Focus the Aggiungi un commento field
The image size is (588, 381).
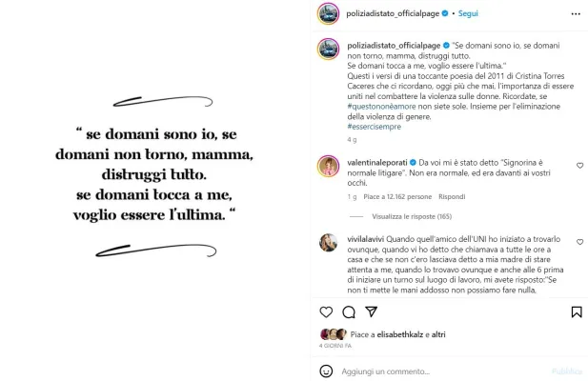coord(444,371)
